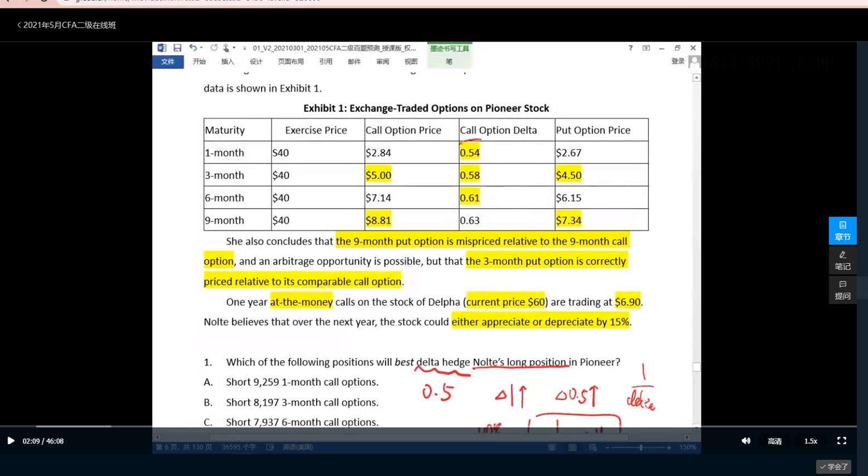The width and height of the screenshot is (868, 476).
Task: Click answer C Short 7,937 6-month calls
Action: click(302, 422)
